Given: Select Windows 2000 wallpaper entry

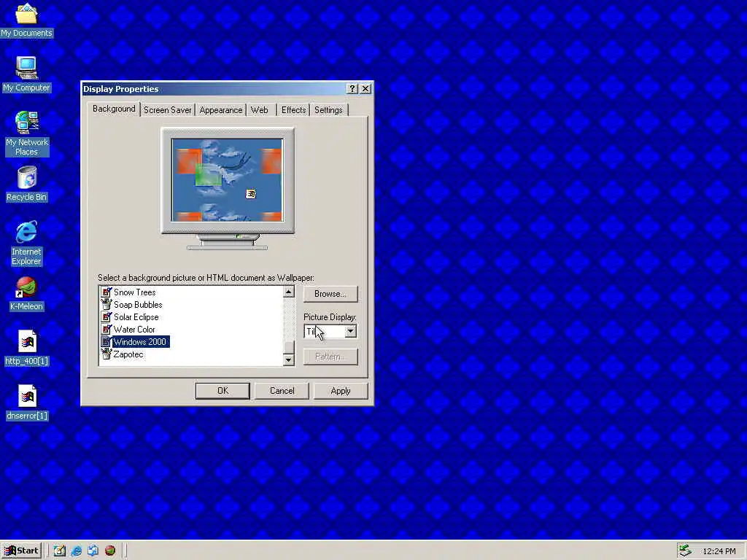Looking at the screenshot, I should (140, 341).
